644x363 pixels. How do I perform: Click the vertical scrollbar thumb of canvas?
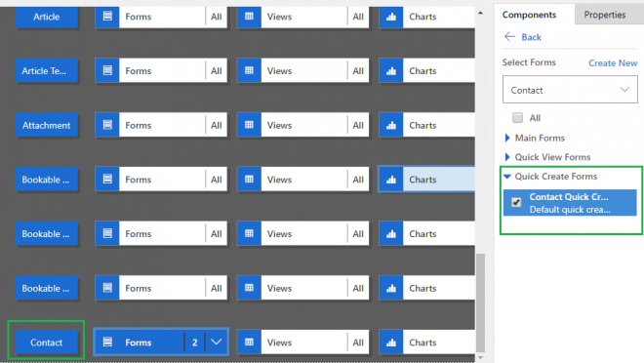pyautogui.click(x=480, y=302)
